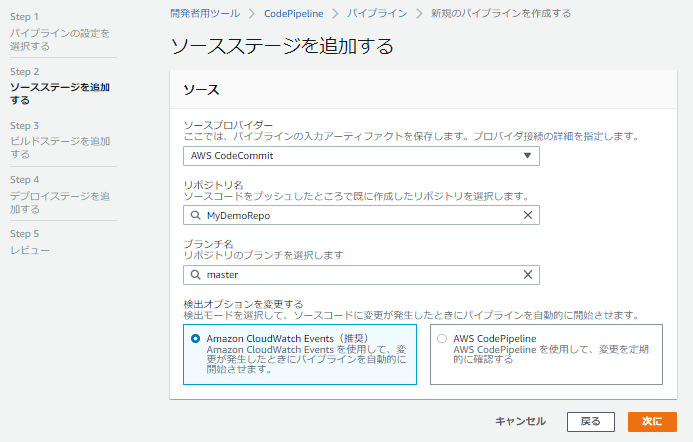
Task: Open the source provider dropdown arrow
Action: [527, 156]
